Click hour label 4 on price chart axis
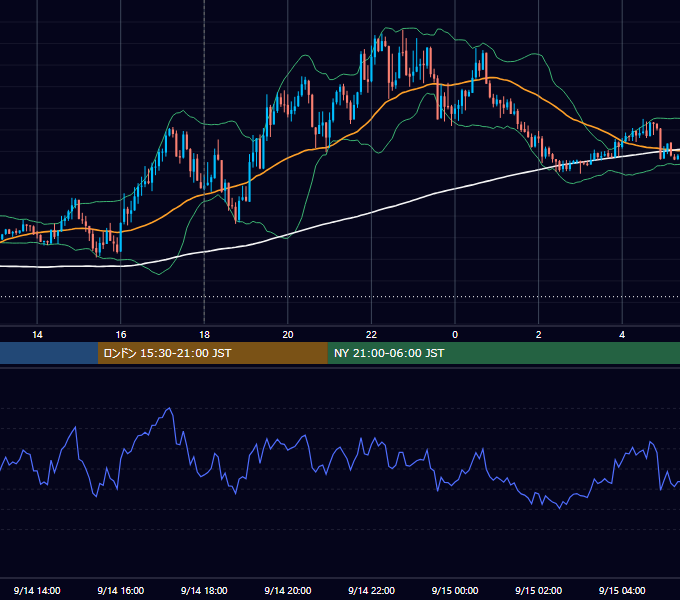This screenshot has width=680, height=600. coord(622,335)
